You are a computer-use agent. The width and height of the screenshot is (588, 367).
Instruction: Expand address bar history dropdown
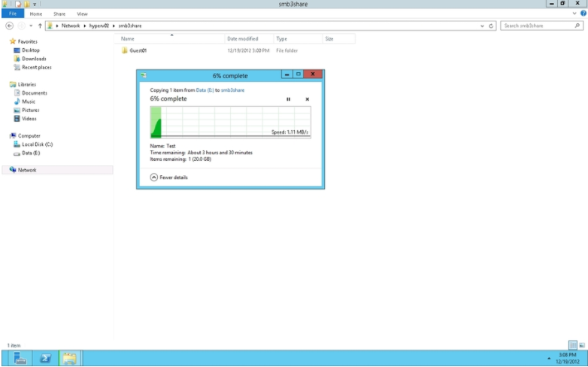click(482, 26)
